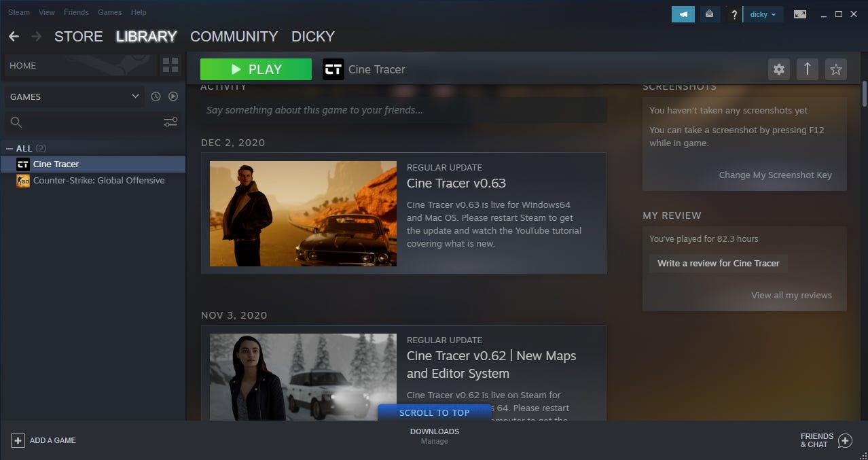The width and height of the screenshot is (868, 460).
Task: Open Cine Tracer v0.62 update thumbnail
Action: tap(303, 376)
